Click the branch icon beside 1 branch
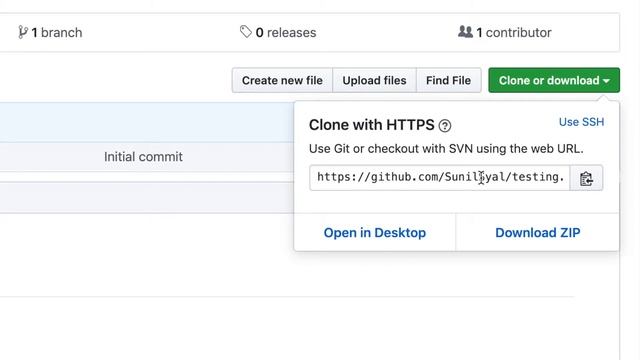640x360 pixels. pos(23,32)
